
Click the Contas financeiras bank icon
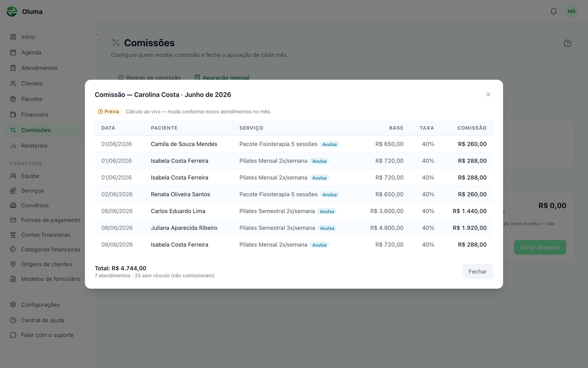(x=13, y=235)
